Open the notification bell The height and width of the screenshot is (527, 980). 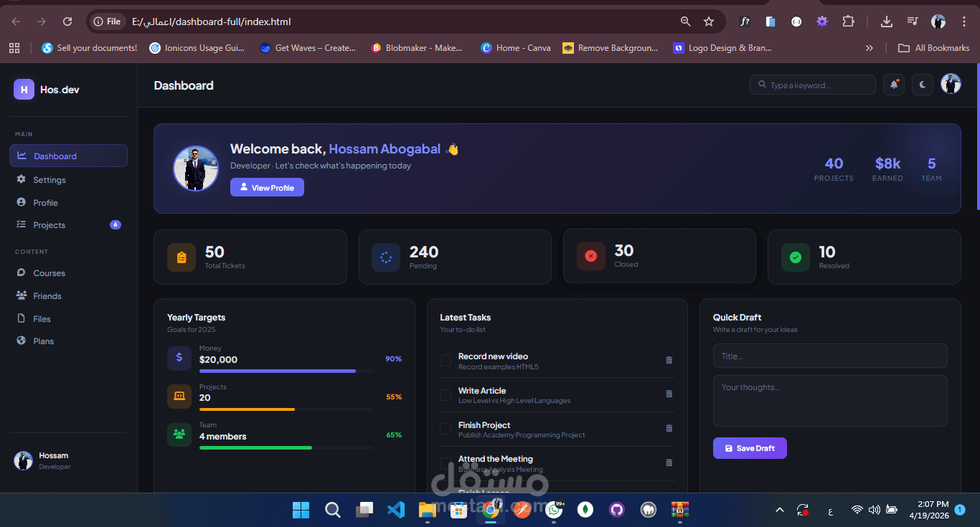pyautogui.click(x=893, y=85)
